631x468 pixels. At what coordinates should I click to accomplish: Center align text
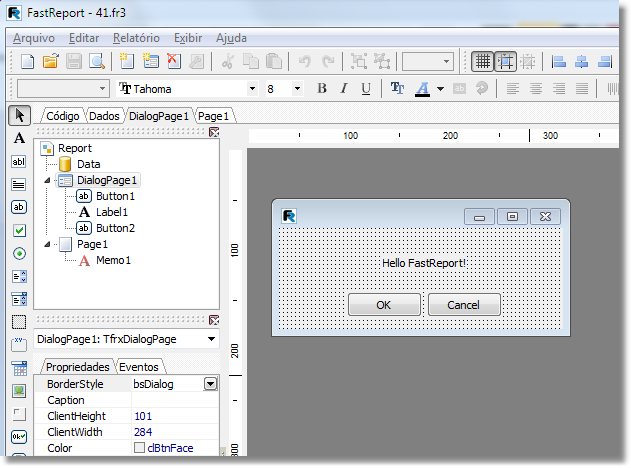pyautogui.click(x=536, y=89)
